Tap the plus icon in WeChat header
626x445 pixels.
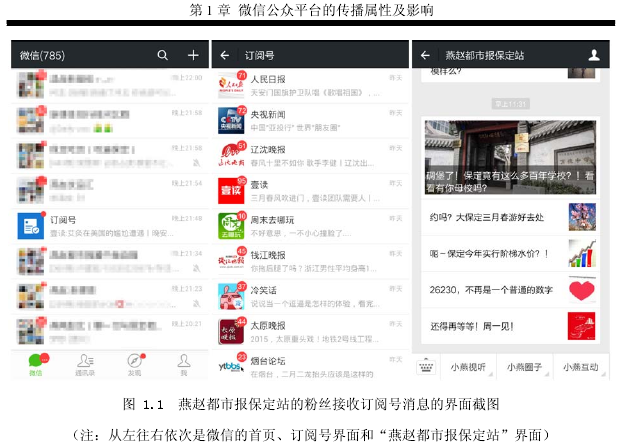[x=193, y=55]
